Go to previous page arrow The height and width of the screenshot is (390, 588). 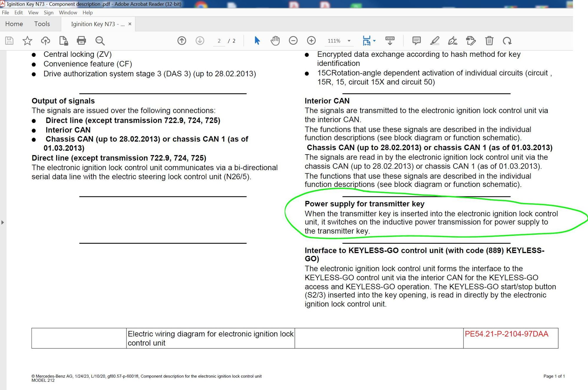coord(182,41)
